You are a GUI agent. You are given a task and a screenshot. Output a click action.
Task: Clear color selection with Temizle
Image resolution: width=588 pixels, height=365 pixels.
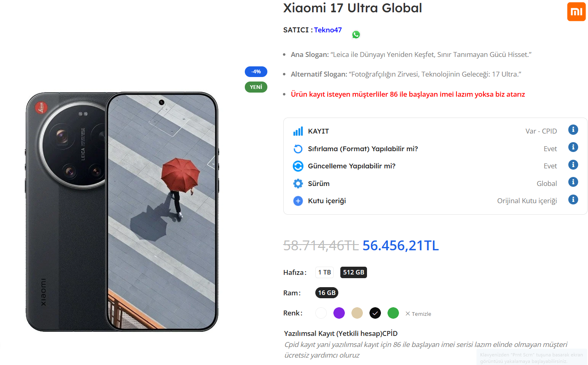[x=418, y=314]
